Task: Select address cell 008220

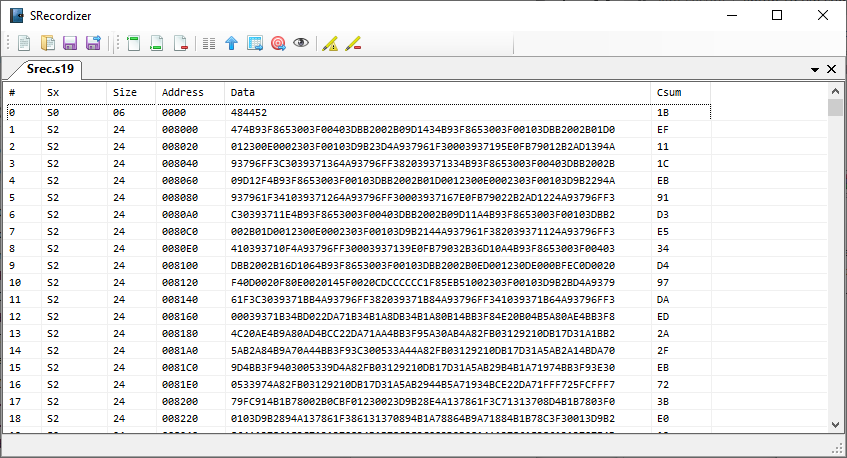Action: [180, 419]
